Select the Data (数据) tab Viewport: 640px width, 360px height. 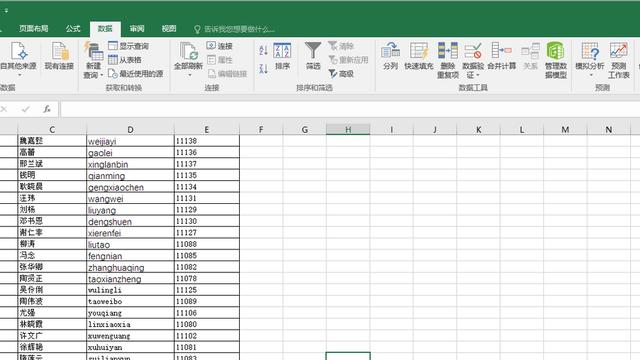click(105, 29)
